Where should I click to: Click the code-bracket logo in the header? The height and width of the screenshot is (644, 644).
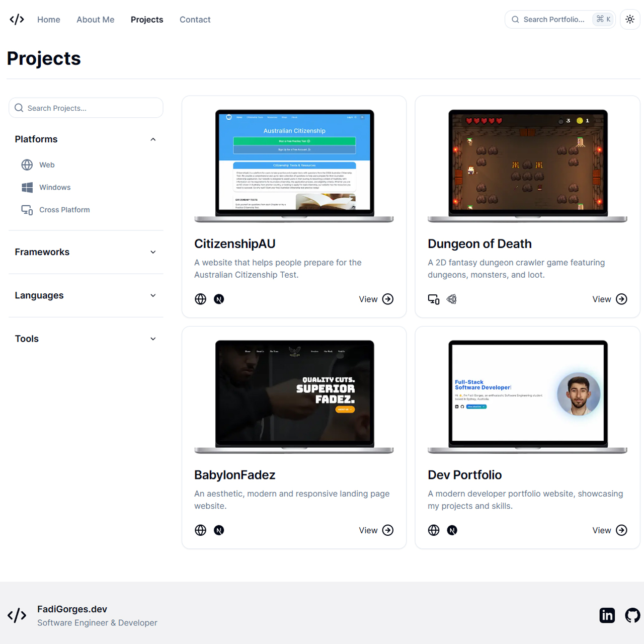pos(17,19)
